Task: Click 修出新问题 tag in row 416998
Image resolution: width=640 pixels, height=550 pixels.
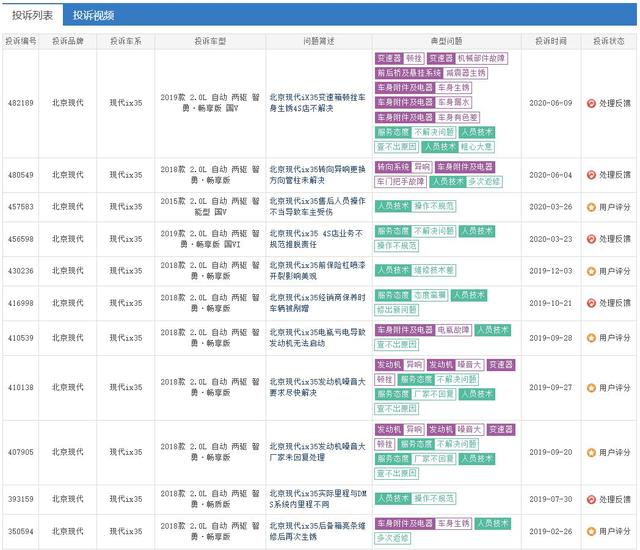Action: pos(396,310)
